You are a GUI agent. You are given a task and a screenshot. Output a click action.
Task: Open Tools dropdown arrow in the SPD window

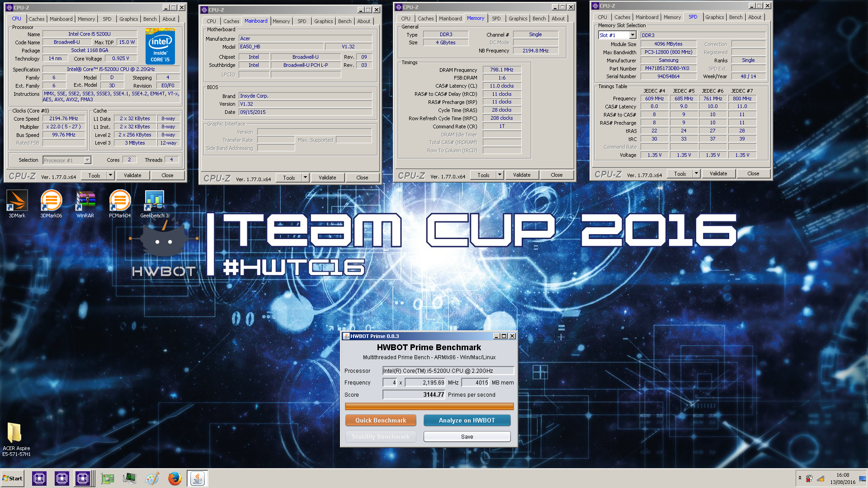[696, 174]
